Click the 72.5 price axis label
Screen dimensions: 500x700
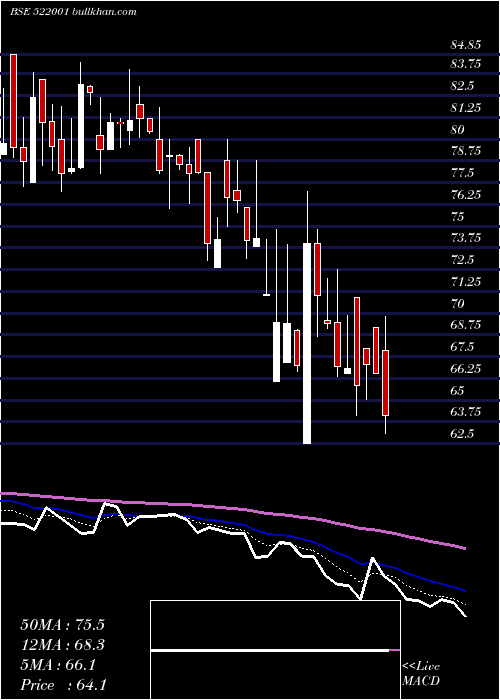click(x=462, y=260)
